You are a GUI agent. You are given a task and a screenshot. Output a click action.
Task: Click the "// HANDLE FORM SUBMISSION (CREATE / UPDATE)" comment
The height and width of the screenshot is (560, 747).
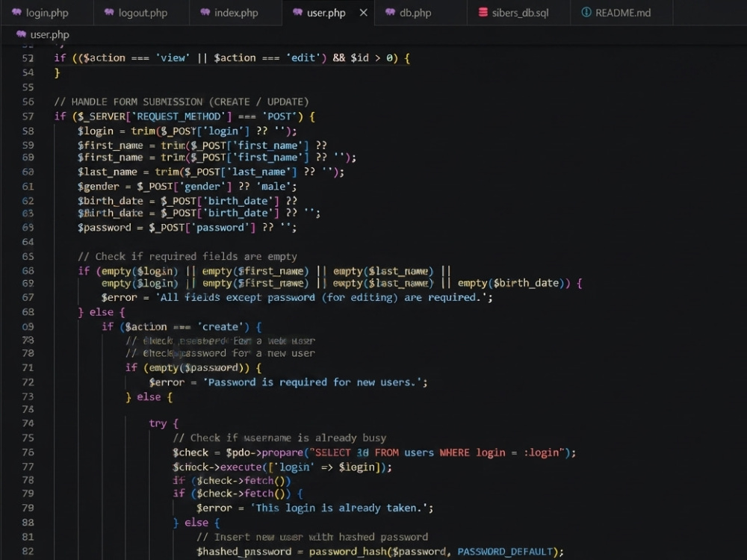click(181, 102)
